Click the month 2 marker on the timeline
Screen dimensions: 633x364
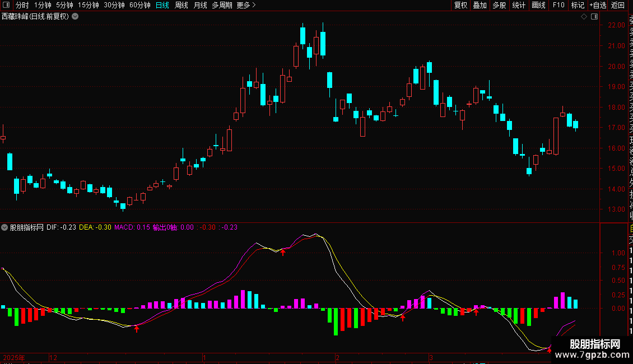coord(337,357)
